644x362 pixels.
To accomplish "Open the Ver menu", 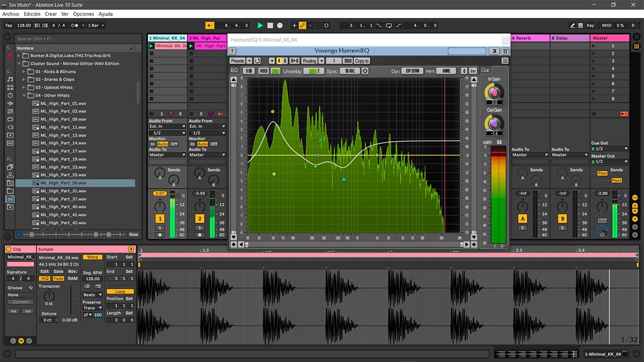I will tap(65, 14).
